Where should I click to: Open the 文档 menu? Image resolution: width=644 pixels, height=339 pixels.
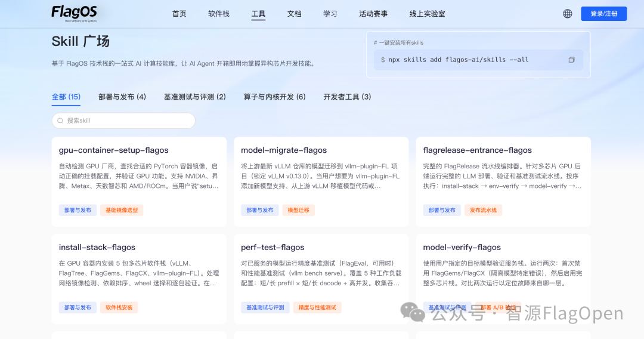click(x=294, y=14)
